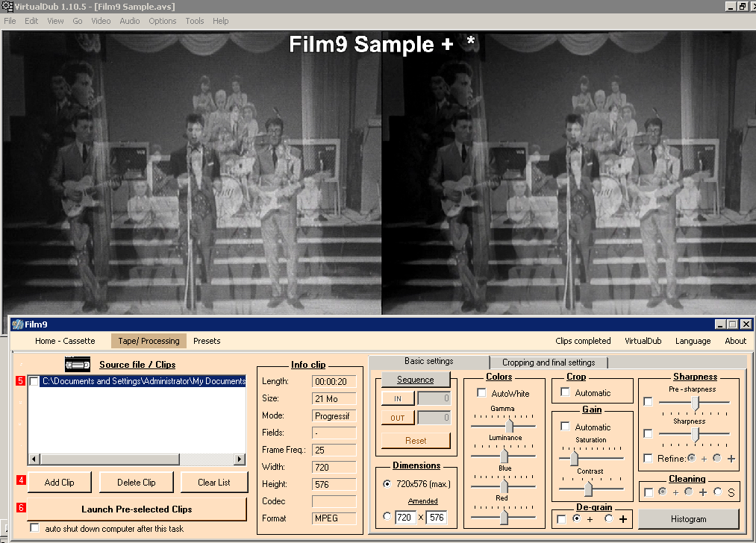The image size is (756, 543).
Task: Click the amended width field showing 720
Action: click(x=405, y=518)
